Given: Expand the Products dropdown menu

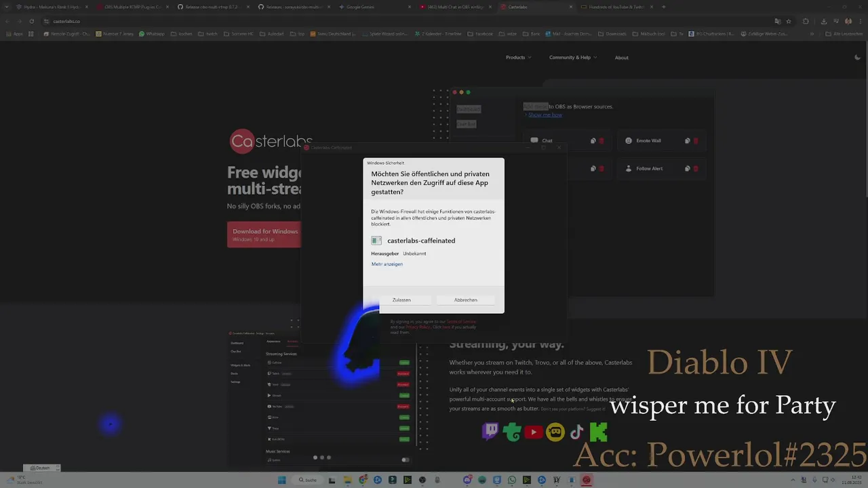Looking at the screenshot, I should [x=518, y=58].
